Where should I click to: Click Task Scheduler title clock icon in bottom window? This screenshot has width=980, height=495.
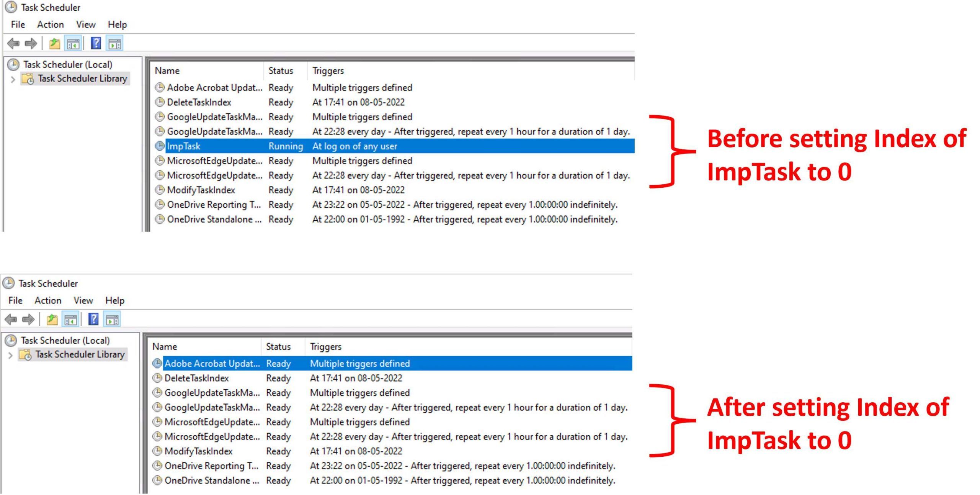click(x=9, y=283)
